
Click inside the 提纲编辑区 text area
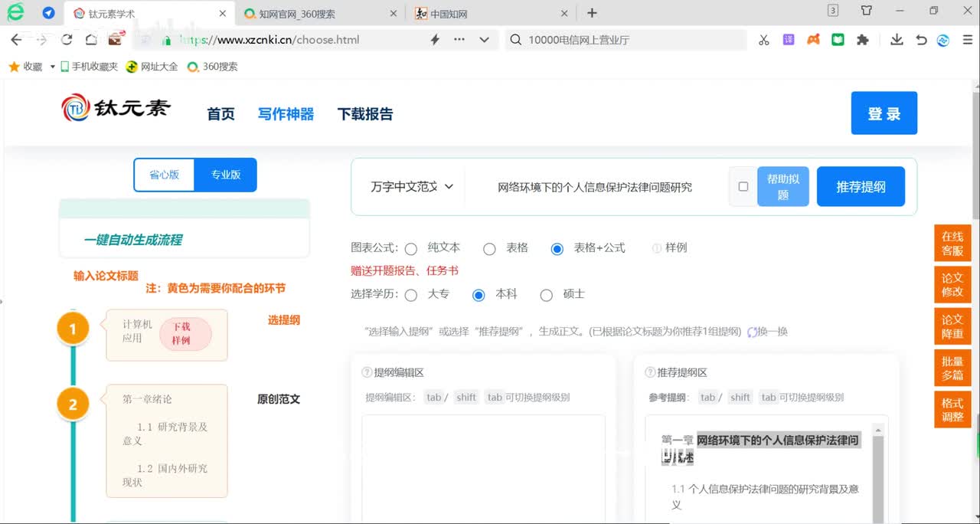pos(483,467)
